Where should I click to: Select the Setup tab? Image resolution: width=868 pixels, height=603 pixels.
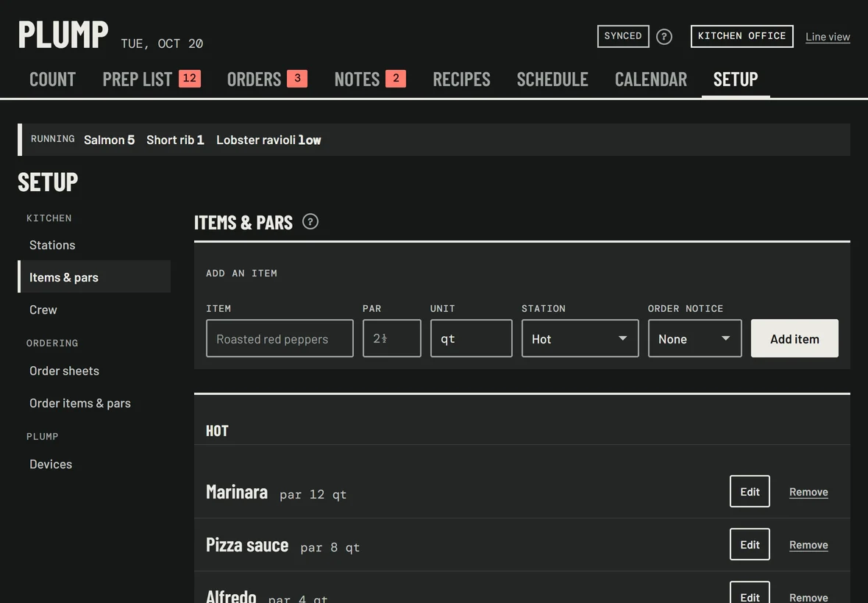736,79
